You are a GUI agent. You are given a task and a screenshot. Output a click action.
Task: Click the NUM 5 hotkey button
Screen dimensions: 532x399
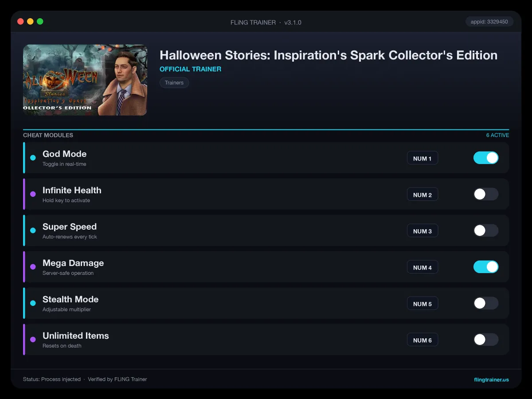tap(422, 304)
